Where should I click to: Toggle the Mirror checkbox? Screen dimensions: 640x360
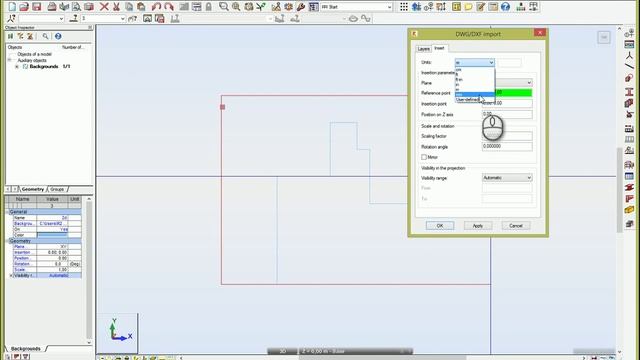click(x=424, y=157)
